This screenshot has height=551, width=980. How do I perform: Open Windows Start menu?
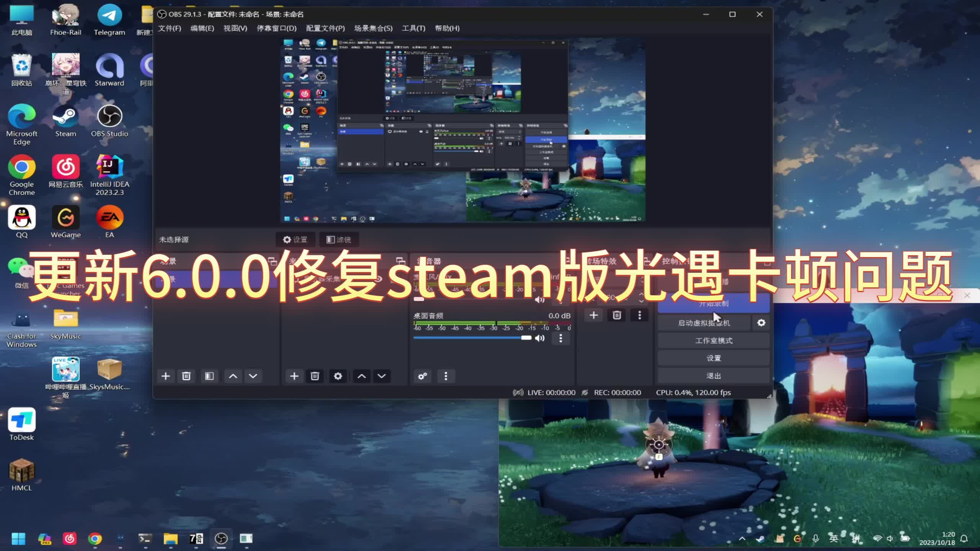[18, 539]
